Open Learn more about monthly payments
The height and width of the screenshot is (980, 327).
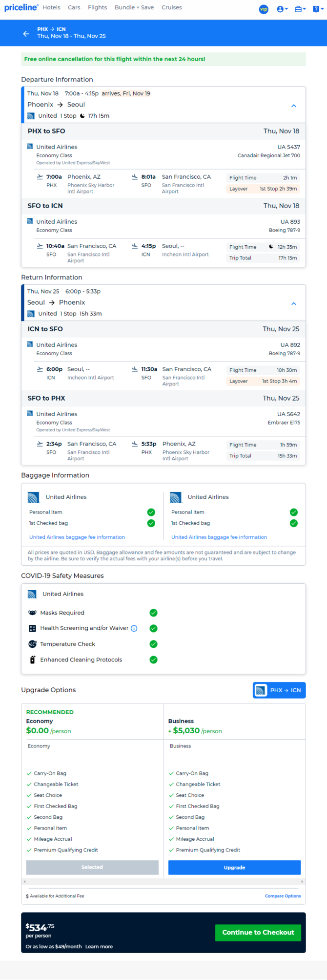[x=99, y=946]
